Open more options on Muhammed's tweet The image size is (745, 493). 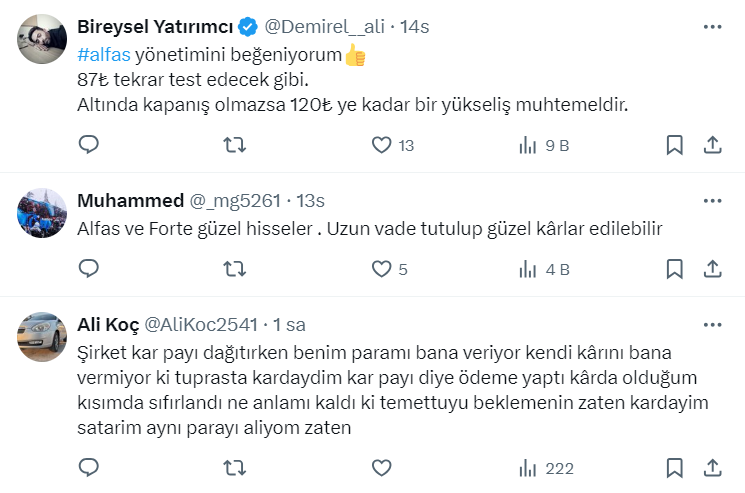pyautogui.click(x=712, y=201)
